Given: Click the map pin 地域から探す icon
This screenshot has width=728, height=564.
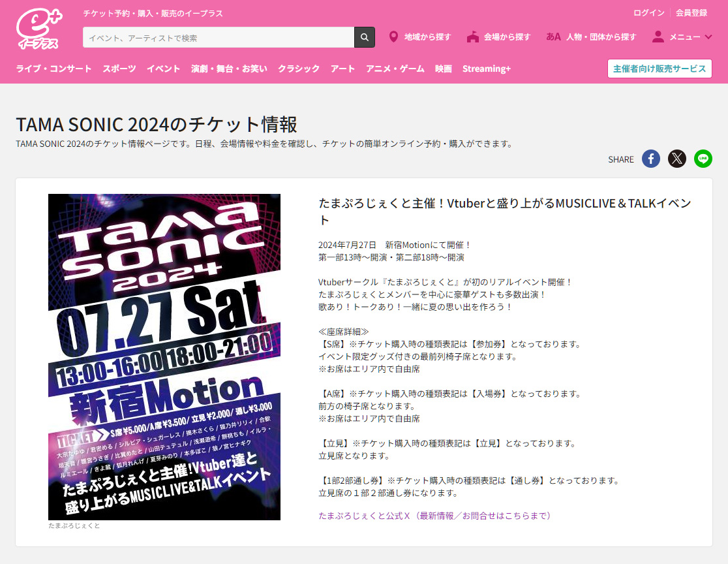Looking at the screenshot, I should tap(393, 37).
